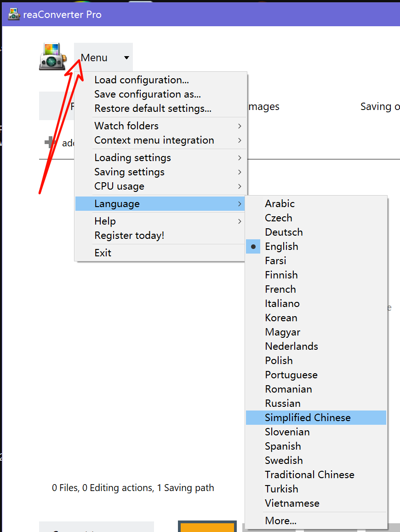This screenshot has height=532, width=400.
Task: Click the plus add files icon
Action: click(50, 142)
